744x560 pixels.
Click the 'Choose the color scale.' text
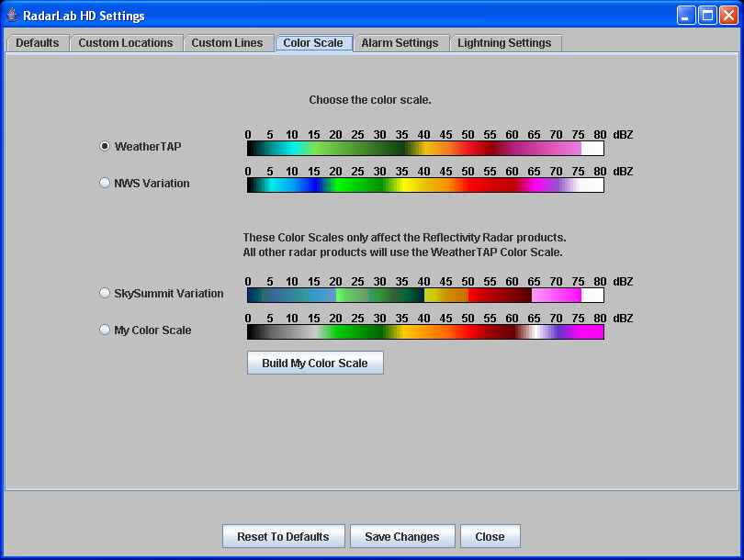(370, 100)
